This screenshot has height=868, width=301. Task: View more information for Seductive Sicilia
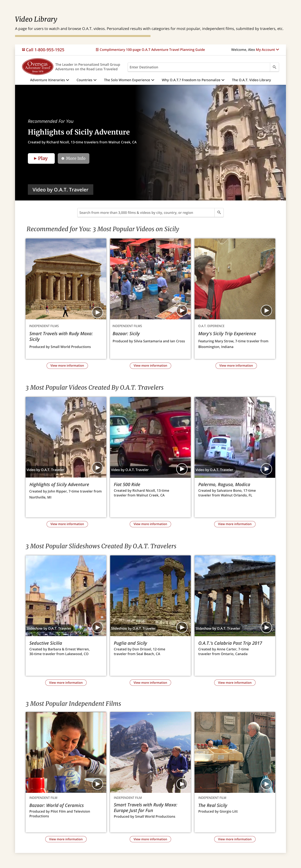tap(66, 683)
